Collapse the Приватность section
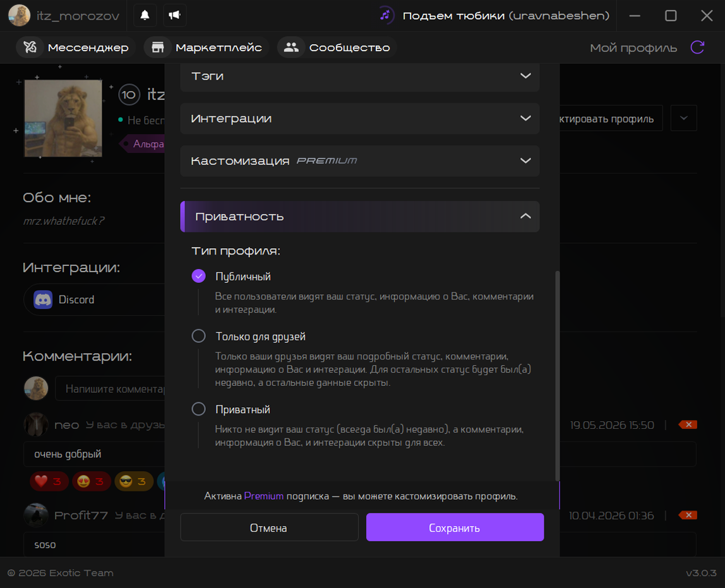 pyautogui.click(x=360, y=217)
